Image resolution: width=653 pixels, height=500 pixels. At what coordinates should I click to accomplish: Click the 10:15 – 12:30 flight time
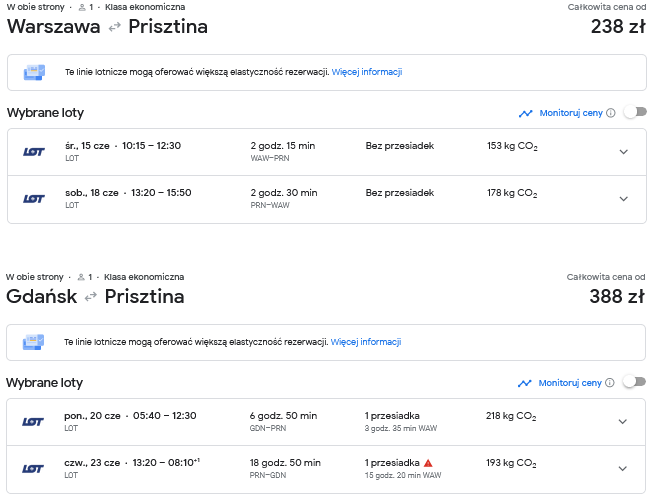pos(151,146)
